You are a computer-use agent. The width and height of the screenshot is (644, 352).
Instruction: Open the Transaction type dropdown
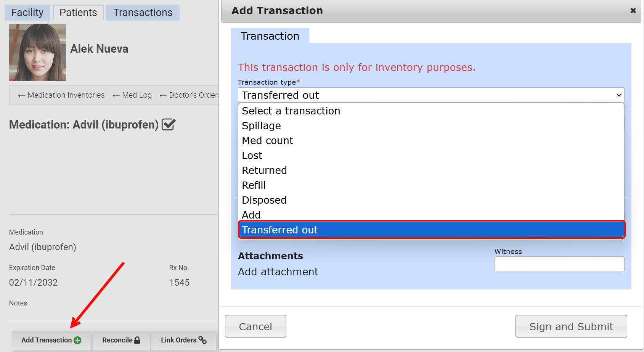click(431, 95)
